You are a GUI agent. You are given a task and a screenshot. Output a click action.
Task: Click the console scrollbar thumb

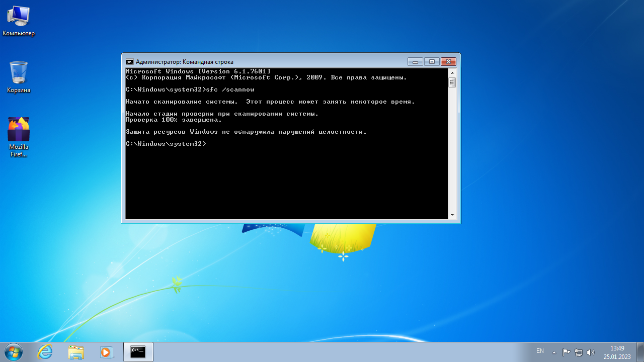(x=452, y=82)
